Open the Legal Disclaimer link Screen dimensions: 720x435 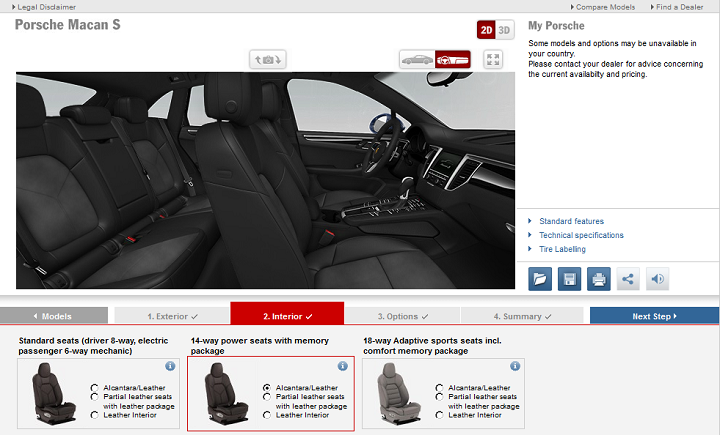pyautogui.click(x=44, y=7)
